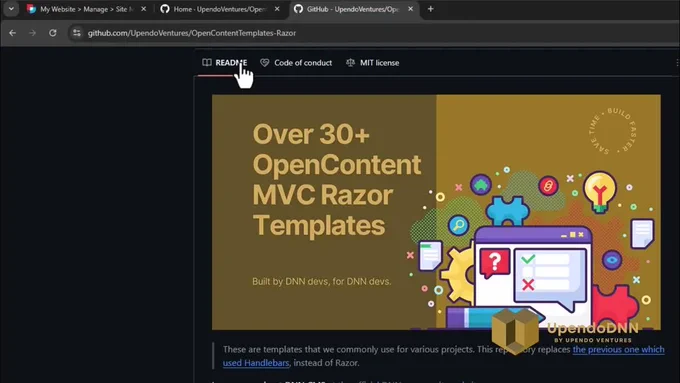The width and height of the screenshot is (680, 383).
Task: View site information icon in address bar
Action: click(x=77, y=33)
